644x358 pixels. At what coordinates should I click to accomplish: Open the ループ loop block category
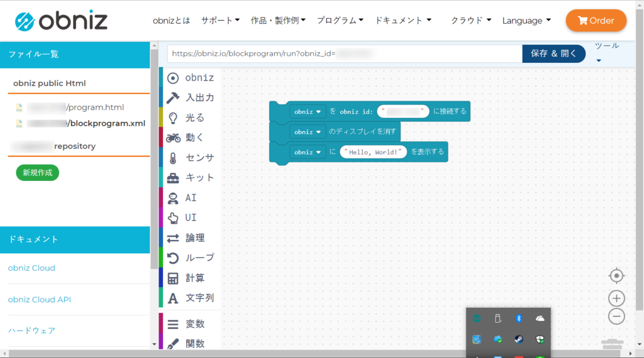pyautogui.click(x=191, y=258)
